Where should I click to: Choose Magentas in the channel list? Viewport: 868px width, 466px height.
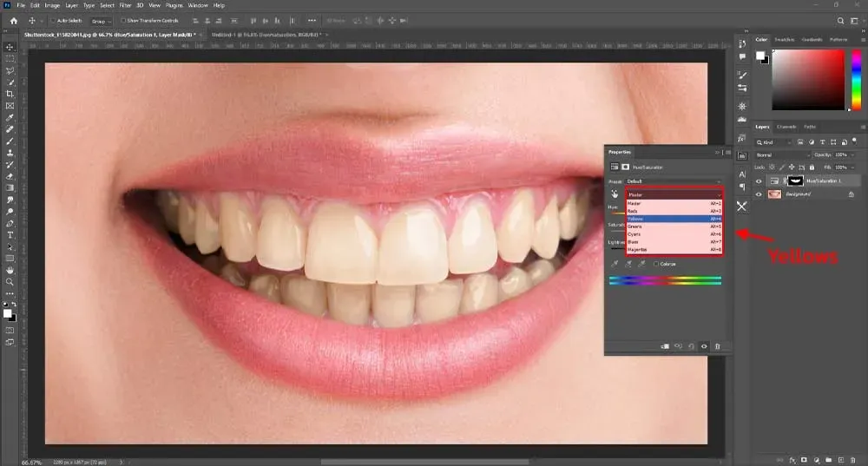click(674, 250)
